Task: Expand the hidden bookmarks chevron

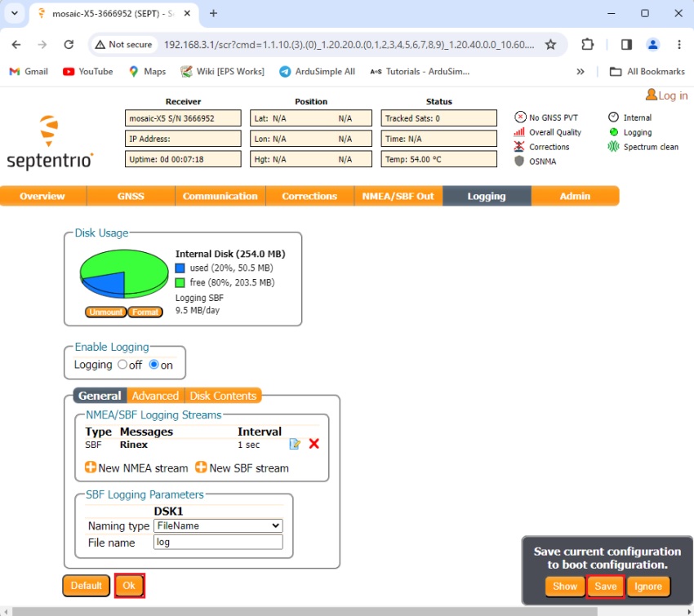Action: [x=581, y=72]
